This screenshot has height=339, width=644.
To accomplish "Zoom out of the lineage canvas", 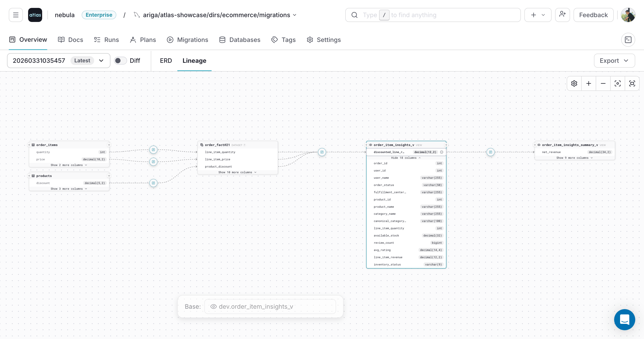I will [603, 83].
